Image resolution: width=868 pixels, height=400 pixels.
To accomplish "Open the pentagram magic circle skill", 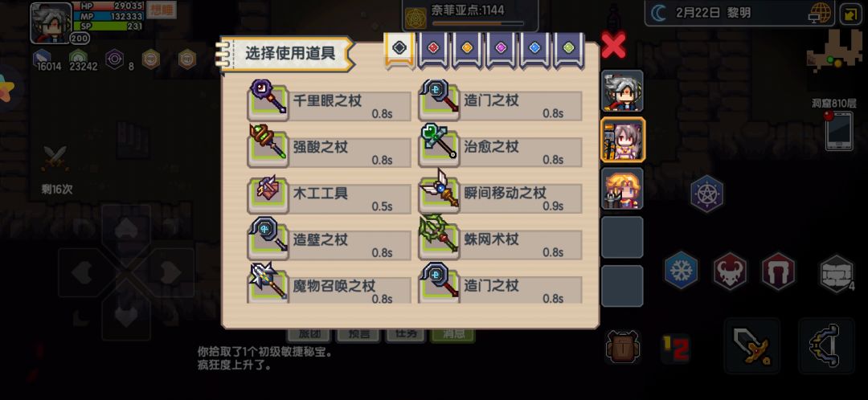I will click(707, 194).
